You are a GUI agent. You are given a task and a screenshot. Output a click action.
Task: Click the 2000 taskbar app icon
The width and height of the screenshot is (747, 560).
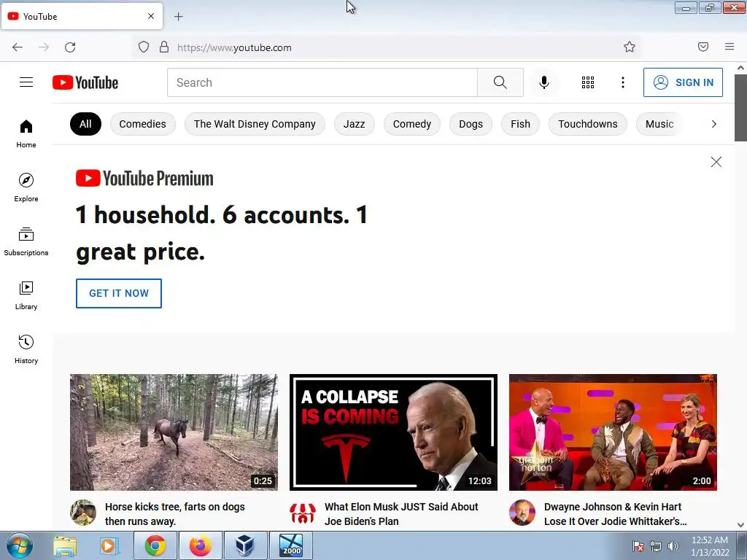point(291,545)
